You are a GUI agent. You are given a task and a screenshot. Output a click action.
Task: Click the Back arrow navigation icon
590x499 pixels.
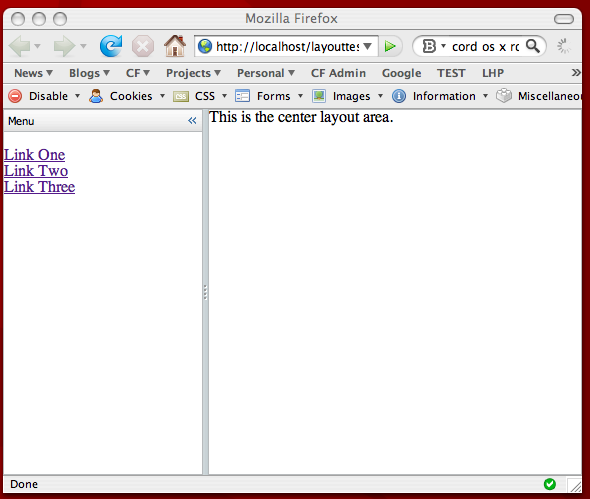tap(20, 46)
